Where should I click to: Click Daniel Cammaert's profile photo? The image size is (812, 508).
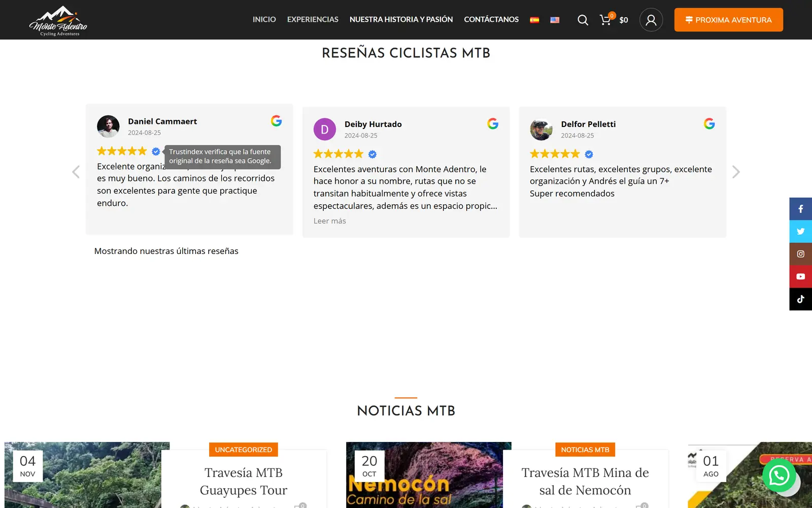click(108, 126)
